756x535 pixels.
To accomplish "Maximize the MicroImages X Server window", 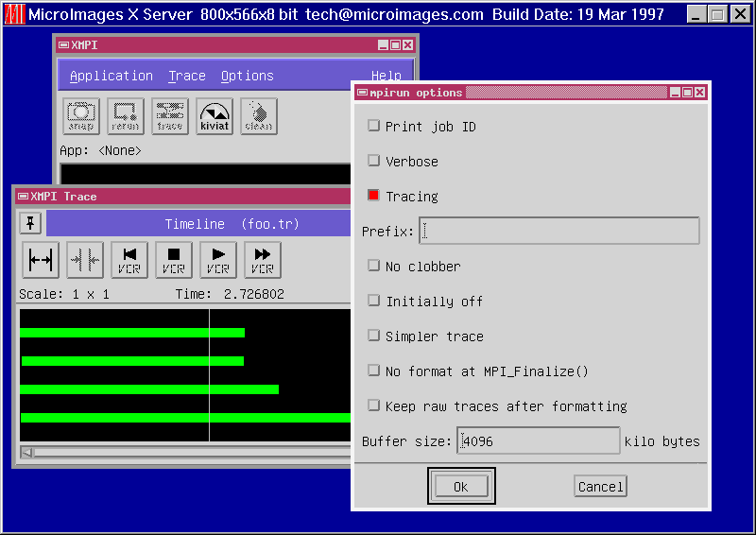I will tap(717, 14).
